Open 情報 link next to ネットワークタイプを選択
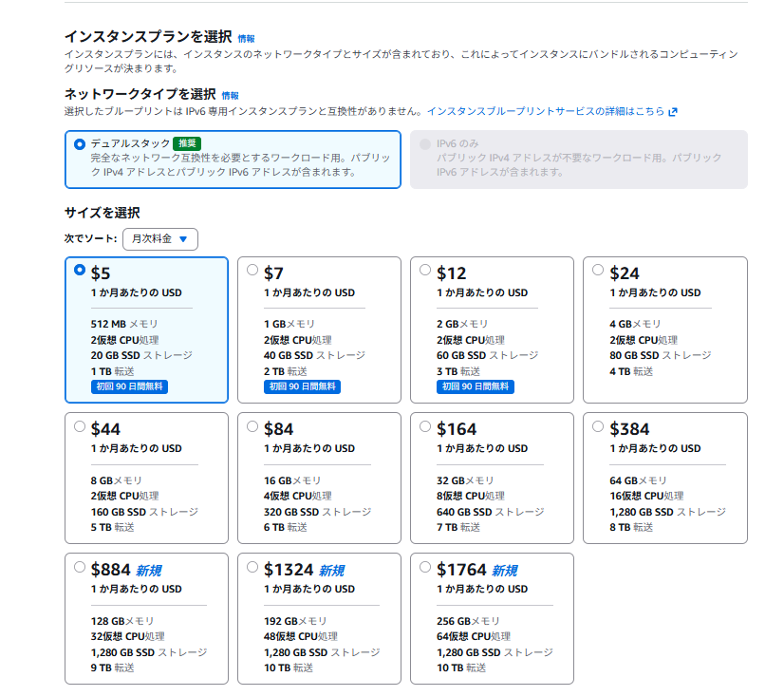The width and height of the screenshot is (784, 696). coord(231,96)
